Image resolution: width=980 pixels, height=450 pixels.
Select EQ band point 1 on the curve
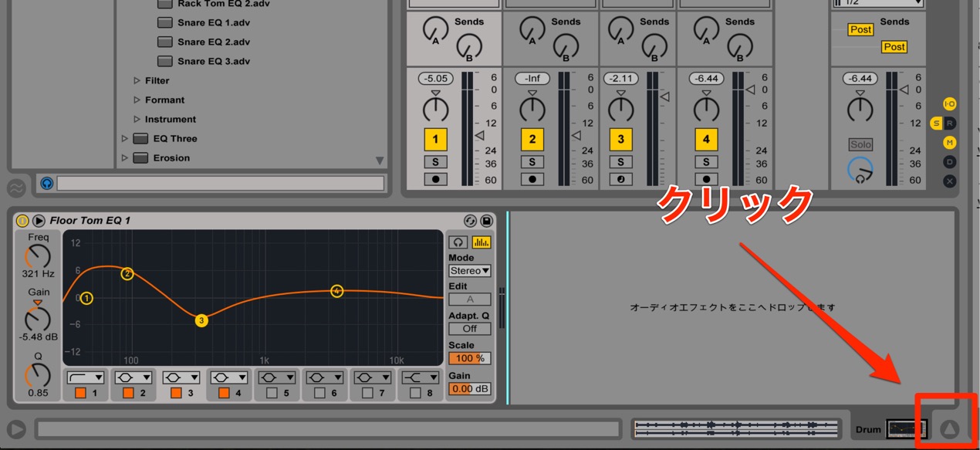pos(86,298)
